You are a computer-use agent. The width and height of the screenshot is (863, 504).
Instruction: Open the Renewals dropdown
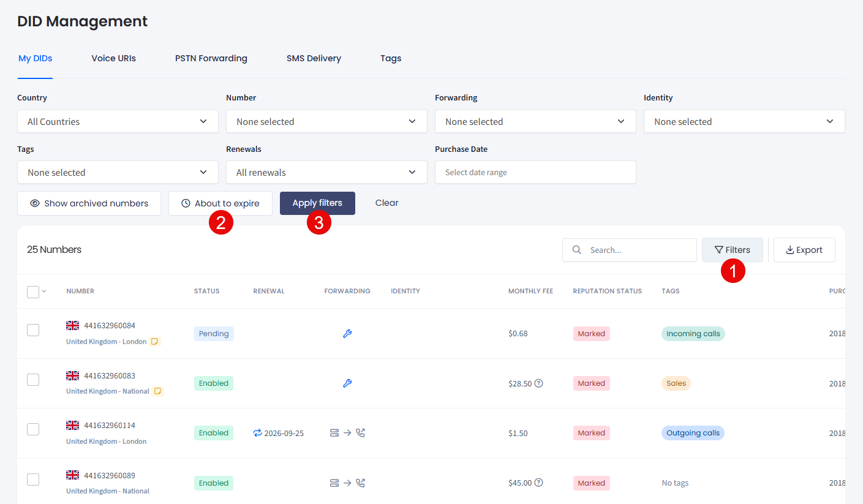click(326, 172)
